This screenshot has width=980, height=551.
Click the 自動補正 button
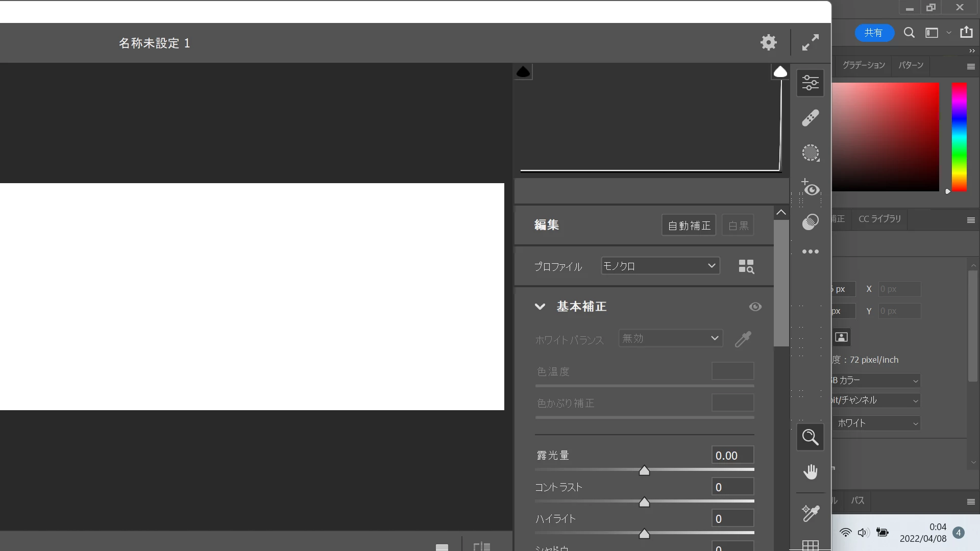tap(689, 226)
